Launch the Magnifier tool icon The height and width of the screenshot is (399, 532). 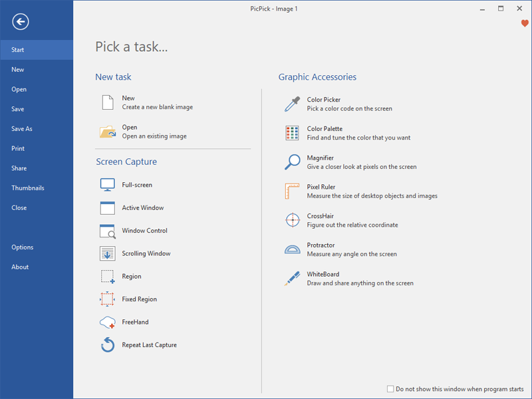(x=293, y=162)
